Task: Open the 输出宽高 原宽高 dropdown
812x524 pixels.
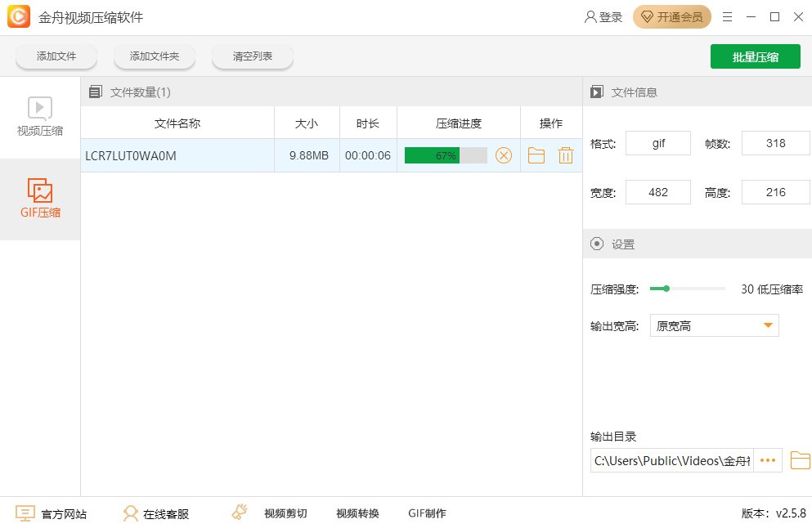Action: coord(714,325)
